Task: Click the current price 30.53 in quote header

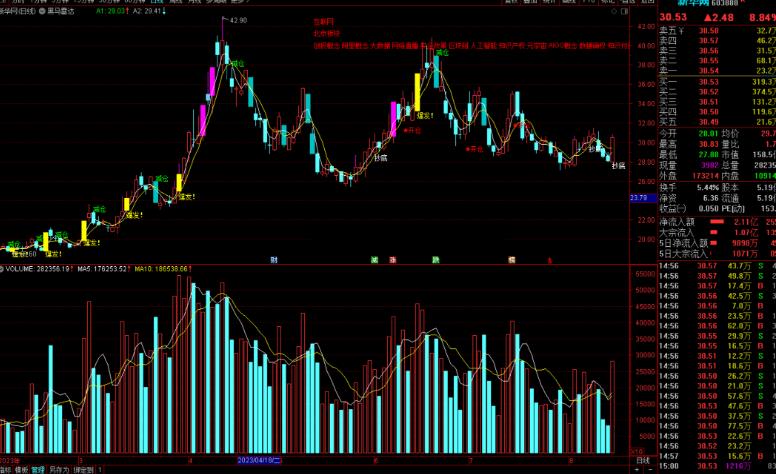Action: click(673, 17)
